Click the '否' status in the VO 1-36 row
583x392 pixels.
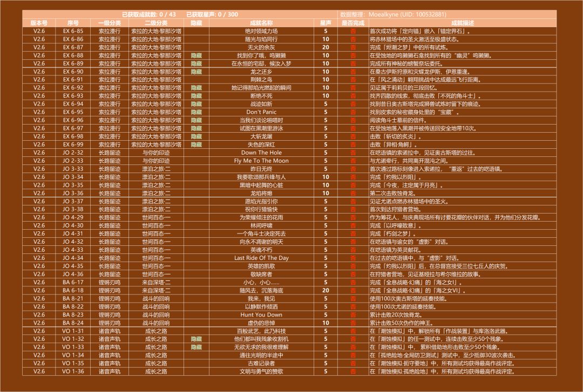click(353, 372)
